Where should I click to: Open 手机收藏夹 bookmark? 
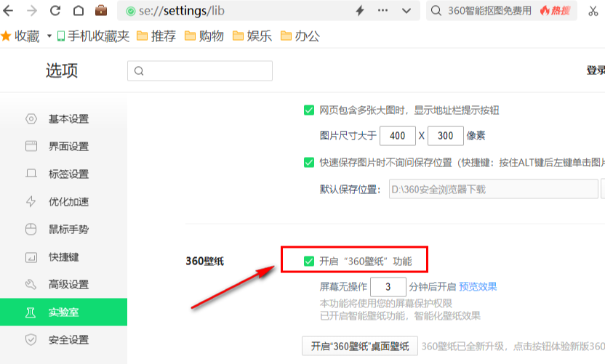[x=93, y=36]
